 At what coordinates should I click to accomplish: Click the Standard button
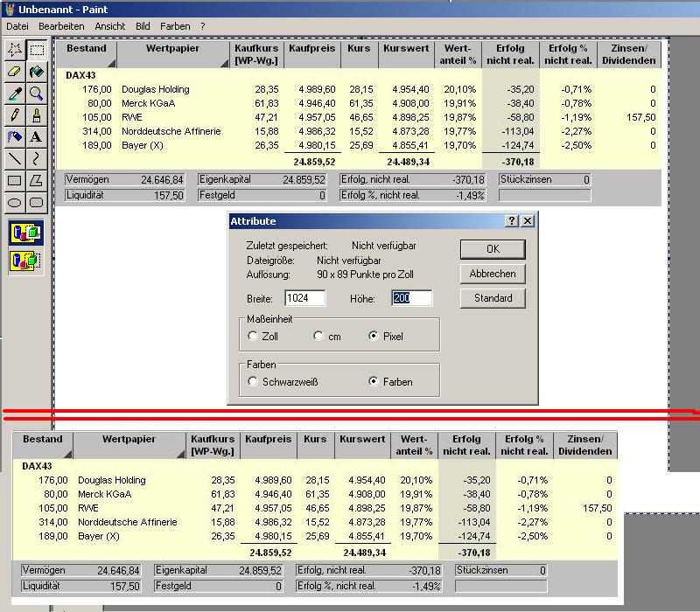point(493,298)
